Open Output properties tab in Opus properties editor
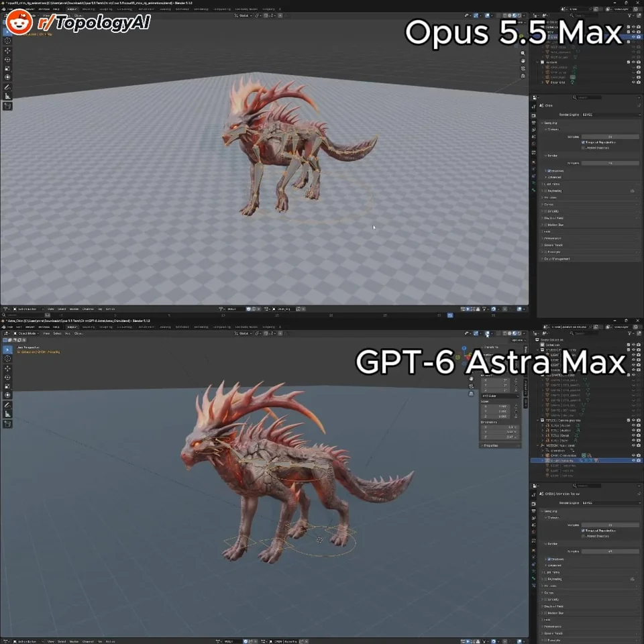The height and width of the screenshot is (644, 644). tap(533, 123)
